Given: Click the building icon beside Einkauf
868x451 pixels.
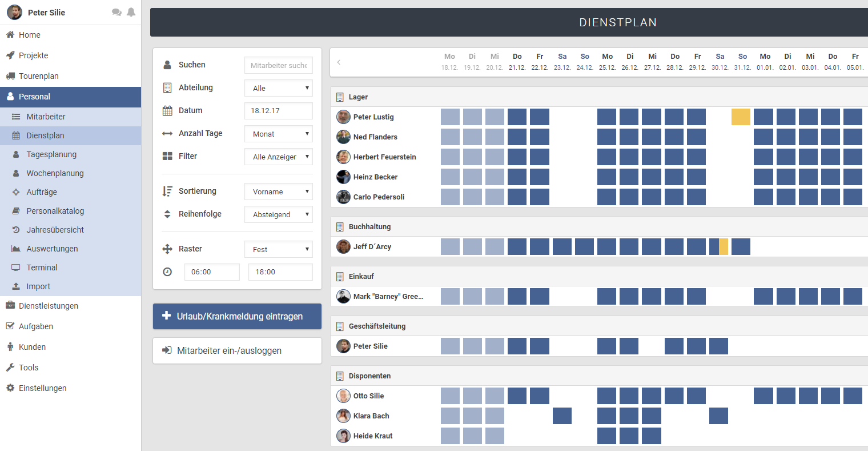Looking at the screenshot, I should (340, 277).
